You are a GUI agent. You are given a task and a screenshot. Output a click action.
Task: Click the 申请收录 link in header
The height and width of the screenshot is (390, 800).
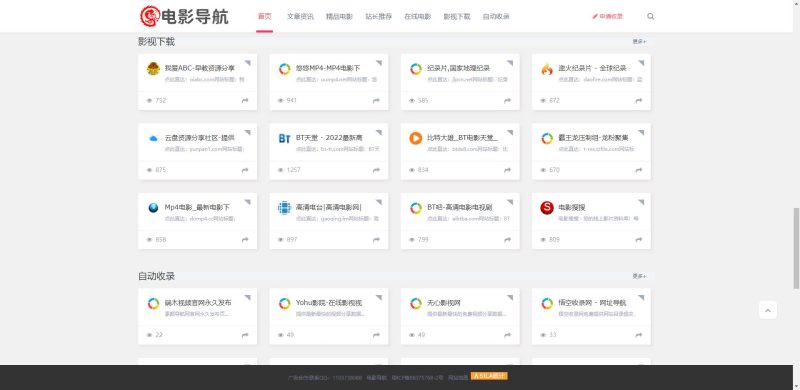point(607,16)
